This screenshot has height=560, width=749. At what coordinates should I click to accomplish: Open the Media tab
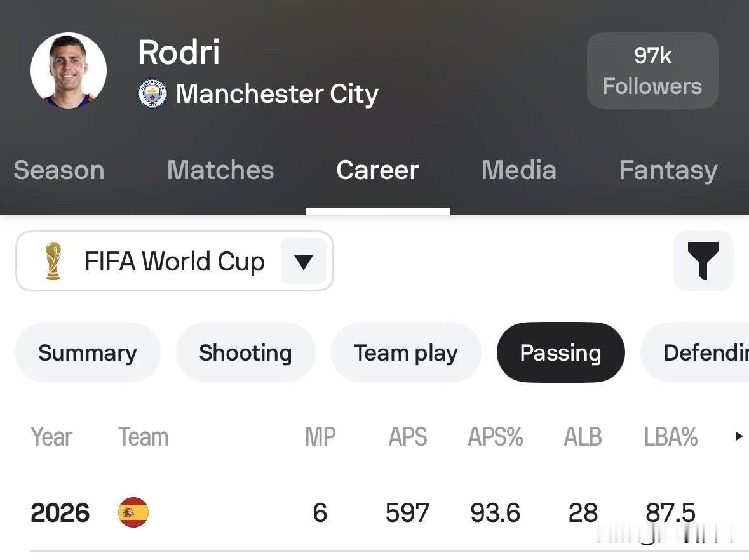519,170
